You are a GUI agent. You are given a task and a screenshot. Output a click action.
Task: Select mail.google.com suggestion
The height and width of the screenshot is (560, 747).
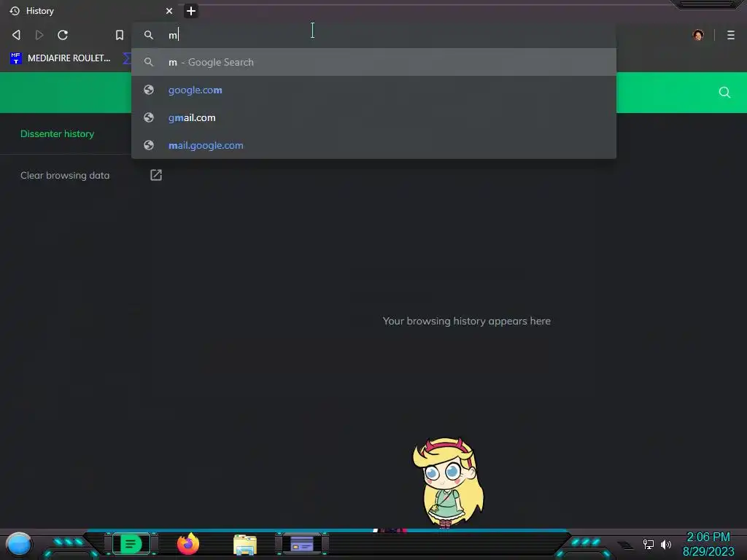coord(373,145)
